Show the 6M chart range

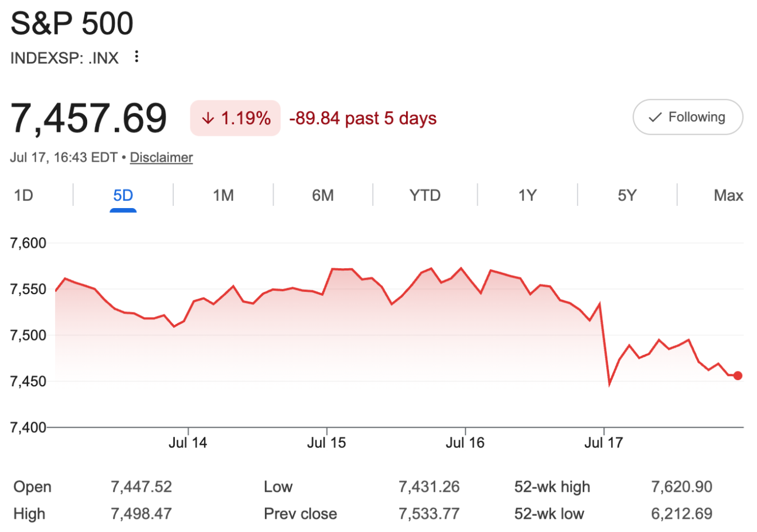point(323,195)
